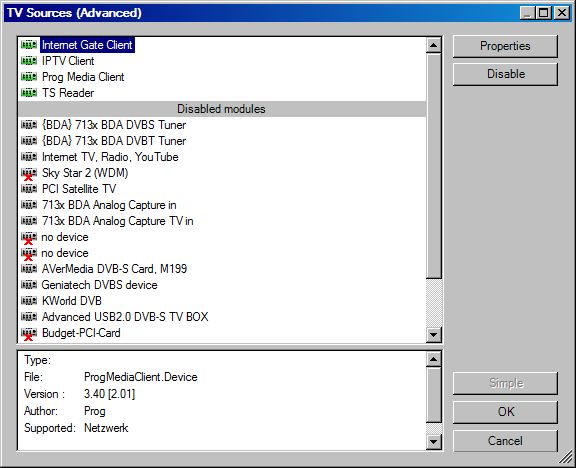Click the Author value Prog
576x468 pixels.
pos(95,411)
